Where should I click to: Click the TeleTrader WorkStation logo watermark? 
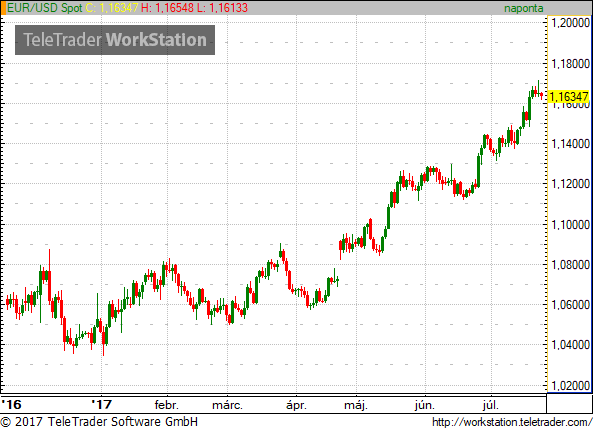pyautogui.click(x=115, y=40)
